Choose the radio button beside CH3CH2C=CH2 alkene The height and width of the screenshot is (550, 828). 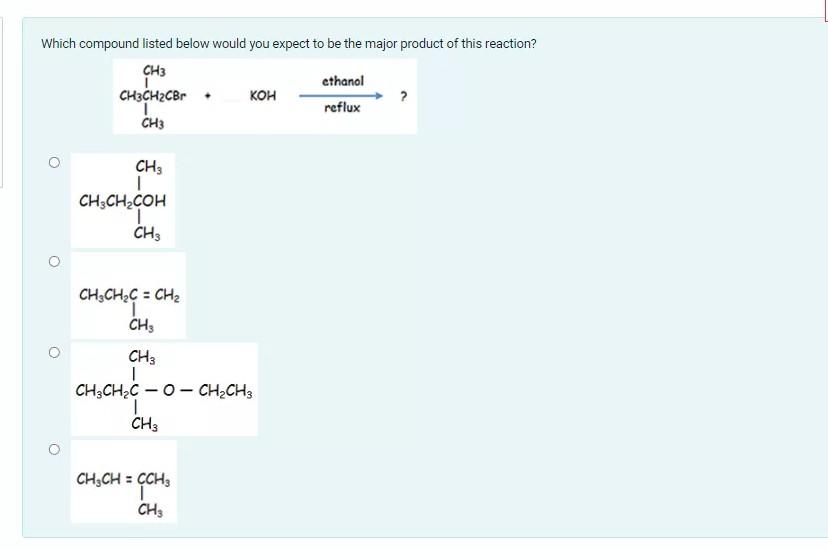point(54,261)
